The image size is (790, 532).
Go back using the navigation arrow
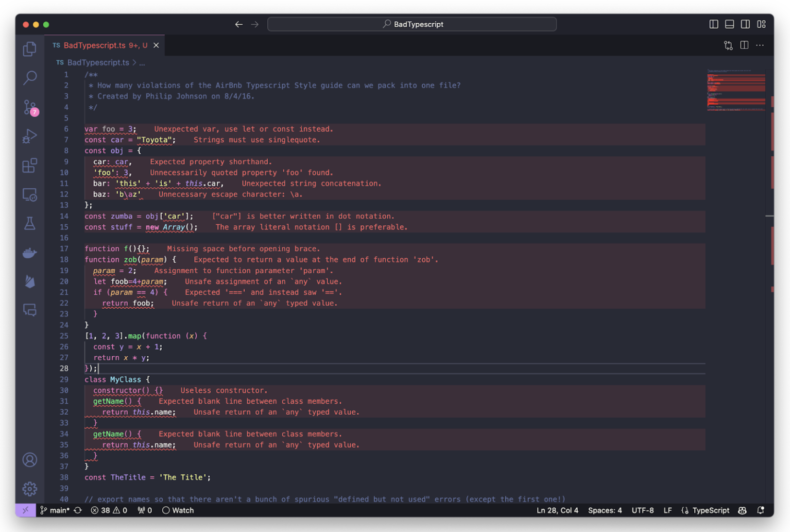[239, 24]
